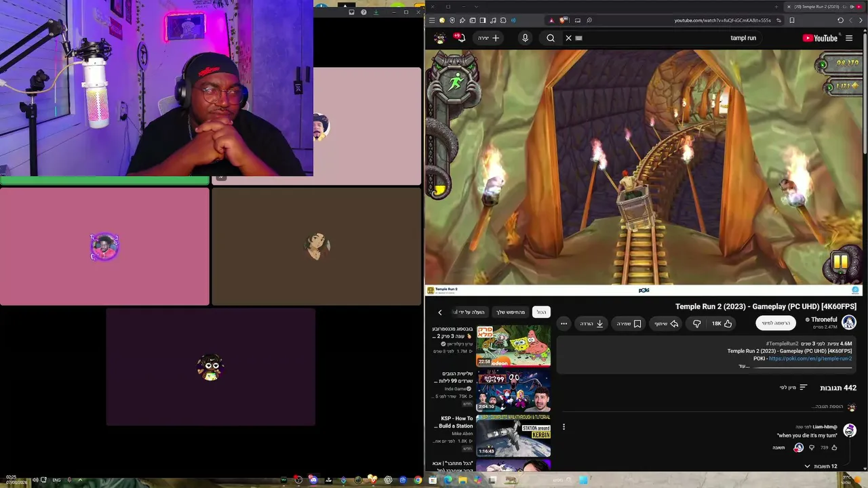This screenshot has height=488, width=868.
Task: Open the taskbar volume speaker icon
Action: 35,480
